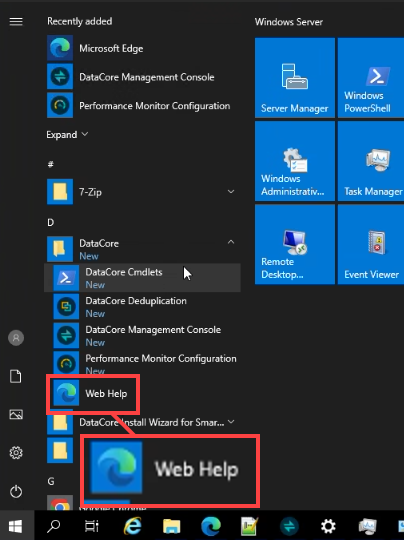Open the Settings gear on the taskbar

(328, 526)
